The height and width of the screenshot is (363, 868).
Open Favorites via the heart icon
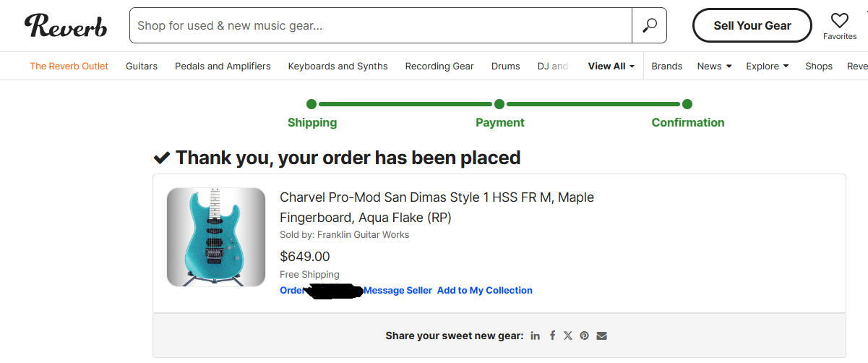[839, 21]
